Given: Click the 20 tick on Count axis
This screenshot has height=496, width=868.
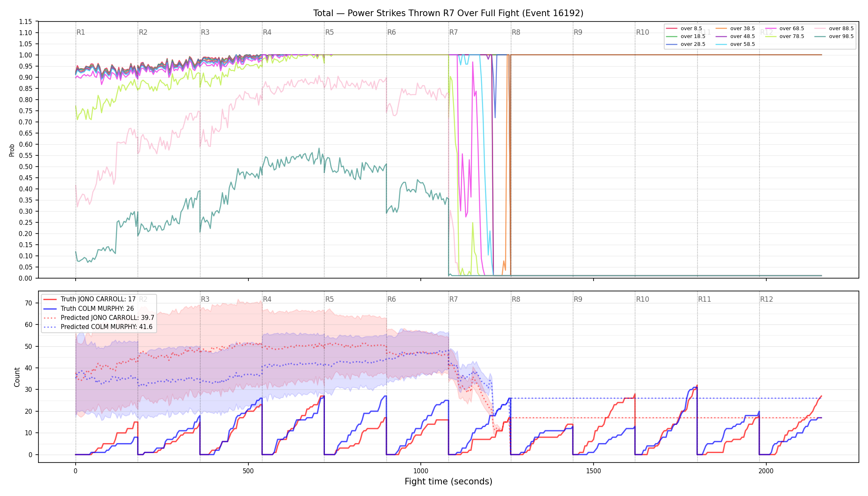Looking at the screenshot, I should [x=29, y=411].
